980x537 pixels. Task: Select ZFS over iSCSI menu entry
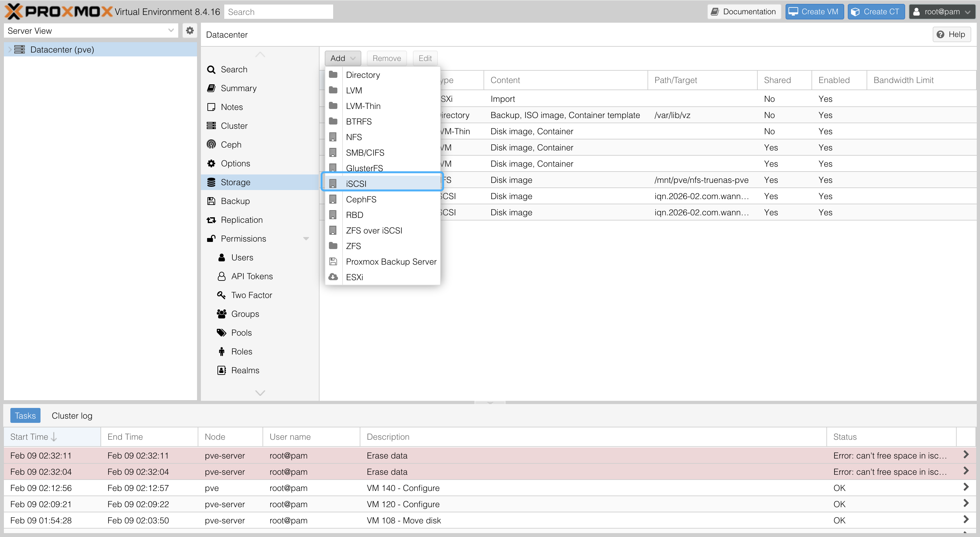[x=374, y=231]
